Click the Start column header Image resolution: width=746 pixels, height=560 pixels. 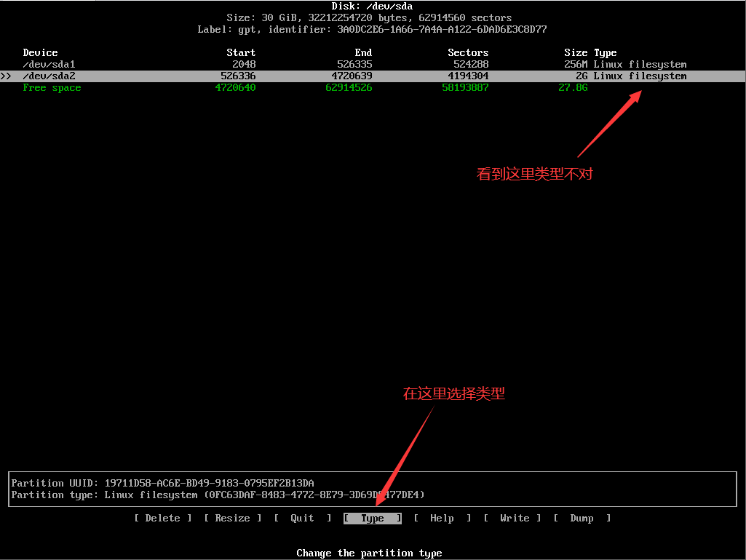[241, 53]
